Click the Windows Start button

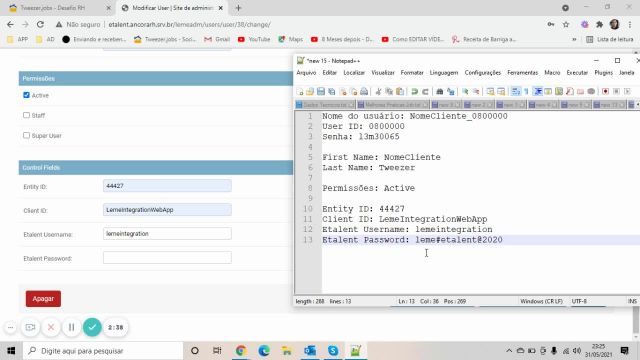coord(11,351)
